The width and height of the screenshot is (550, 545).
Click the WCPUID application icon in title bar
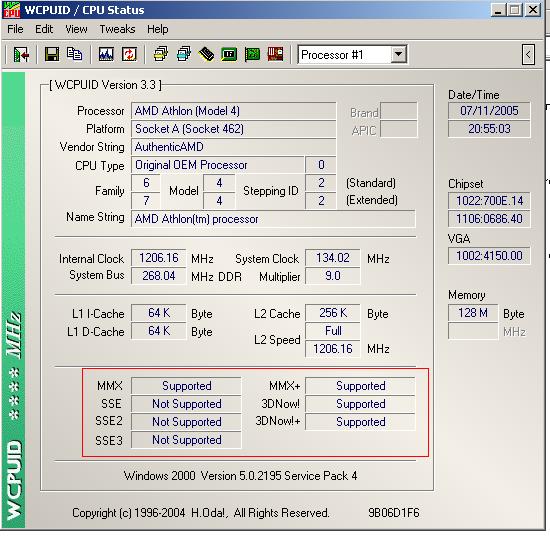[x=11, y=10]
